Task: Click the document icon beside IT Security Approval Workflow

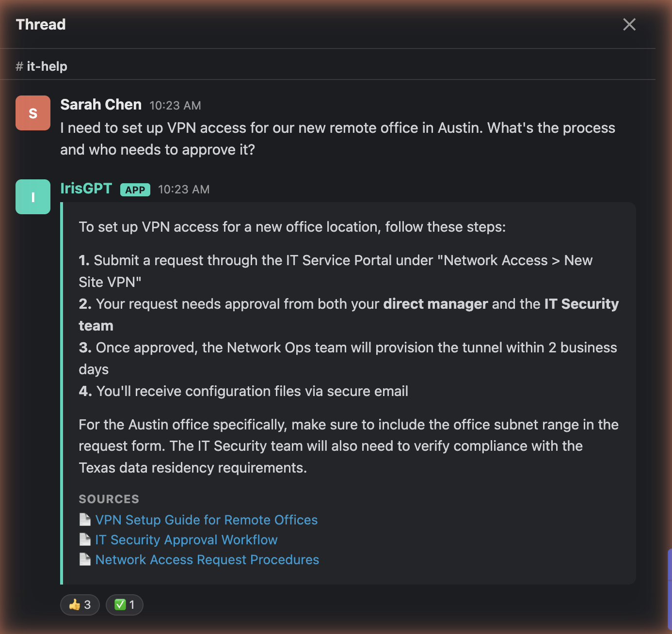Action: (85, 539)
